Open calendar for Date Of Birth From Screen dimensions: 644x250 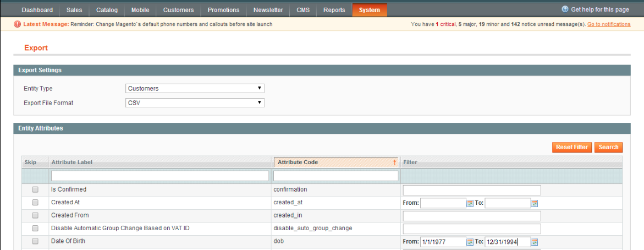470,242
